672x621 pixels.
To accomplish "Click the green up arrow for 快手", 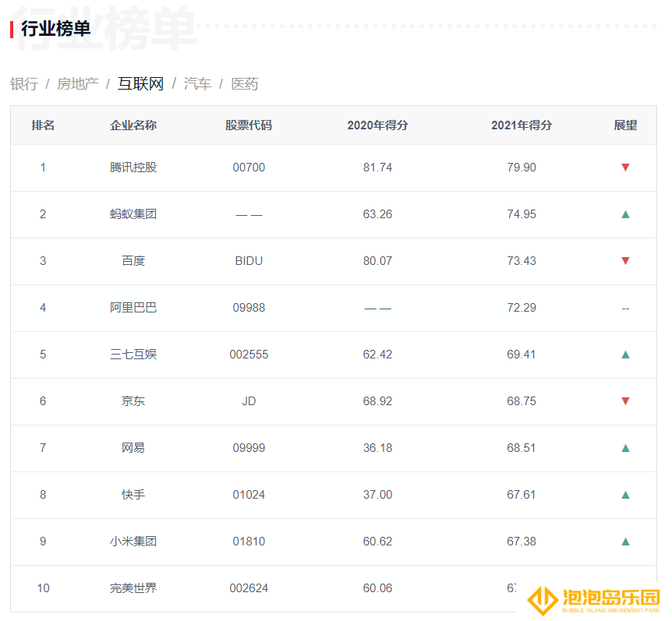I will click(x=625, y=495).
